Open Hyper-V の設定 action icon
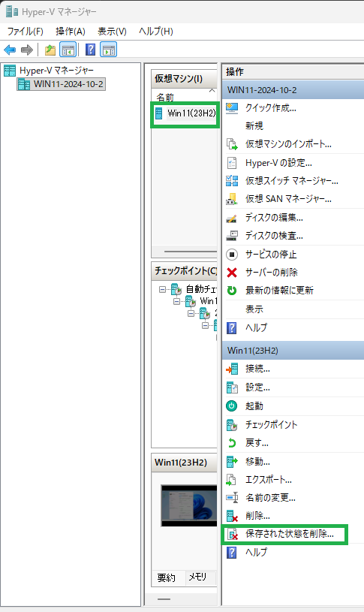Screen dimensions: 364x612 pyautogui.click(x=232, y=163)
